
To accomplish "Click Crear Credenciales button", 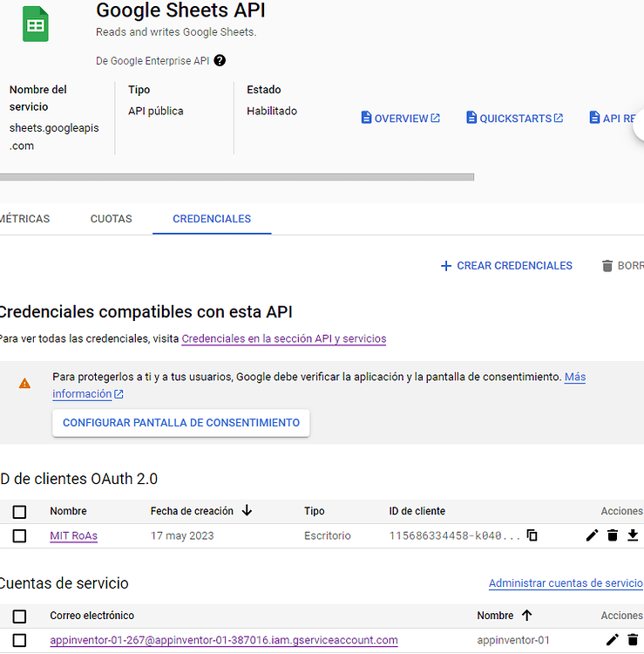I will [506, 266].
